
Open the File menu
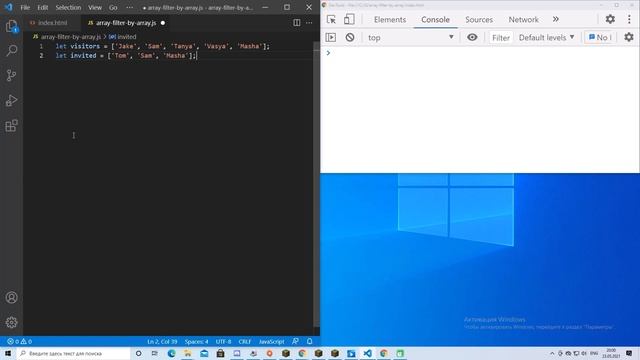click(25, 7)
